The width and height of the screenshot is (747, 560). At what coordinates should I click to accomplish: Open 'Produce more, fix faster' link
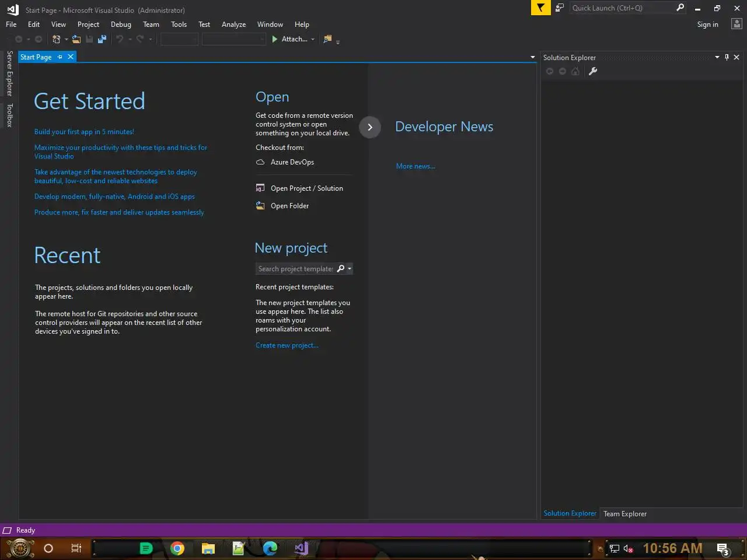119,212
